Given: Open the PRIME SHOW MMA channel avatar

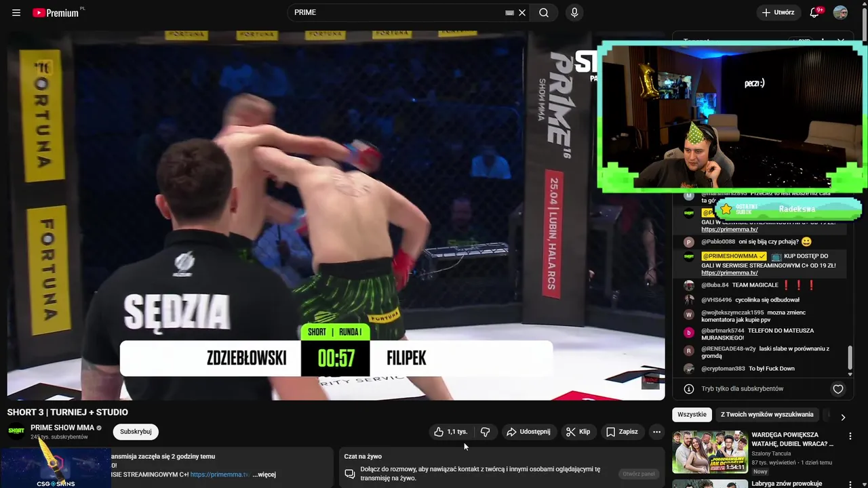Looking at the screenshot, I should 16,431.
